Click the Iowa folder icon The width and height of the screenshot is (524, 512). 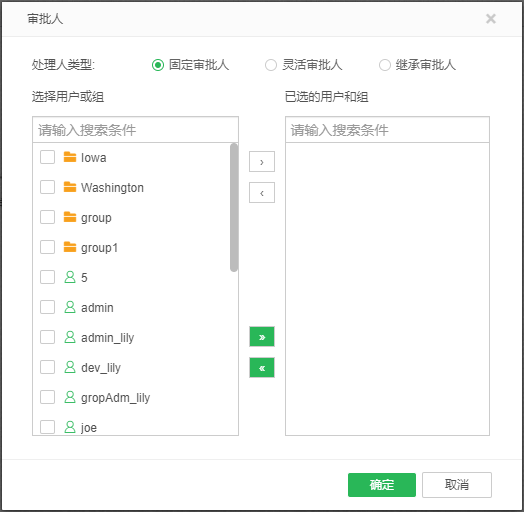(70, 157)
